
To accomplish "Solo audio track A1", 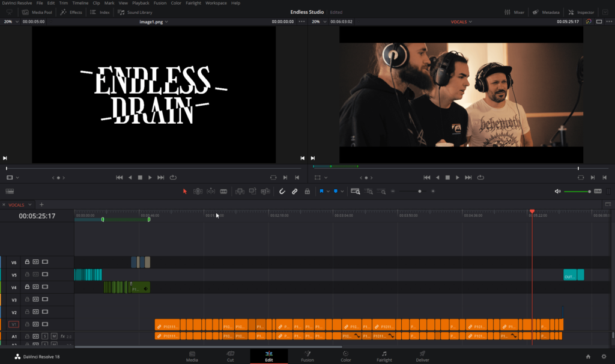I will click(45, 336).
